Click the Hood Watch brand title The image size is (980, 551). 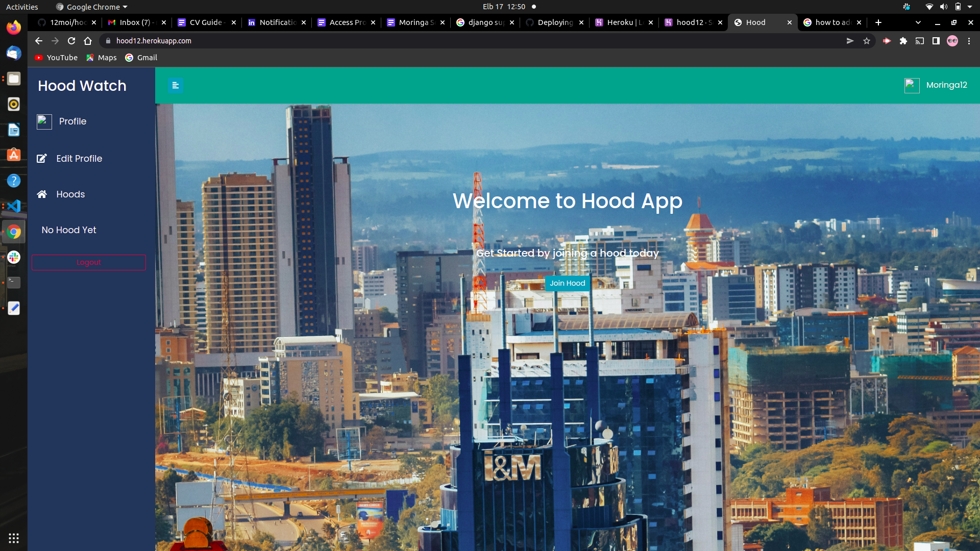(x=82, y=86)
